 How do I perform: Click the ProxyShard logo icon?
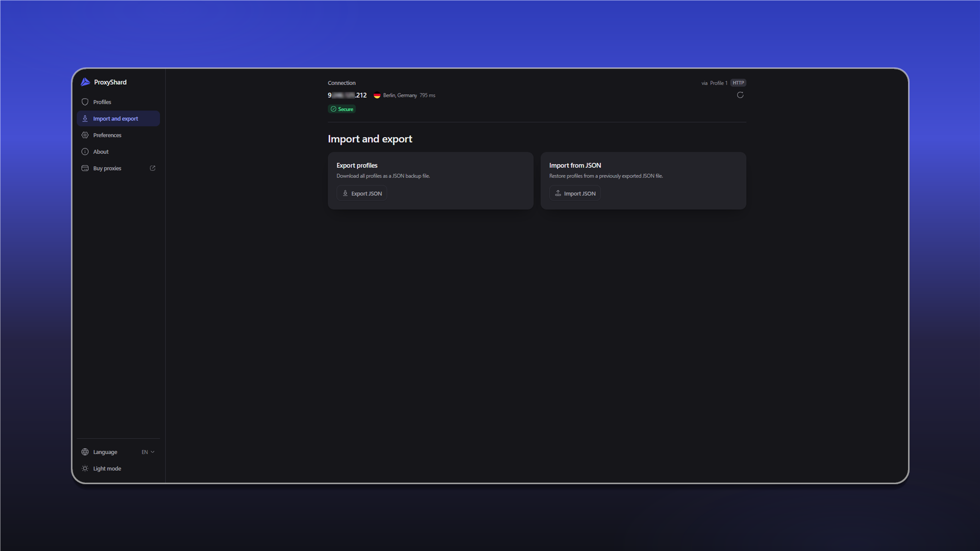point(85,82)
